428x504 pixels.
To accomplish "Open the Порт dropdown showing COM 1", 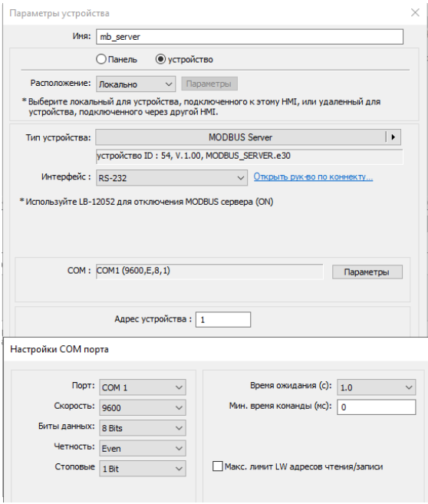I will 143,387.
